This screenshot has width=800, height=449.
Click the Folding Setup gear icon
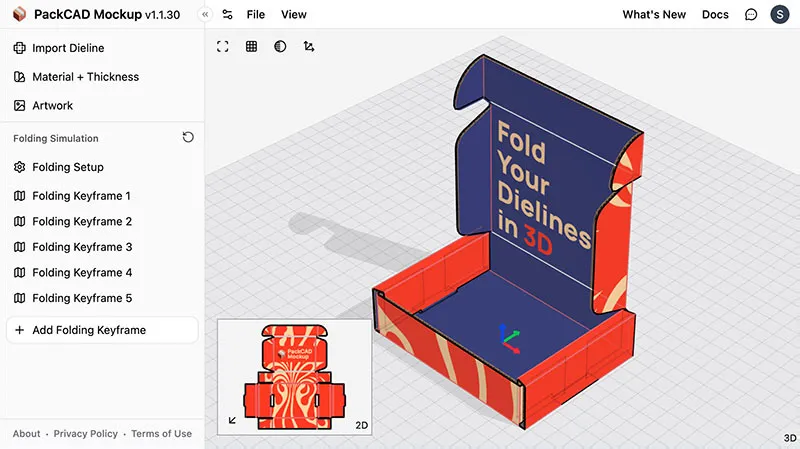(19, 167)
